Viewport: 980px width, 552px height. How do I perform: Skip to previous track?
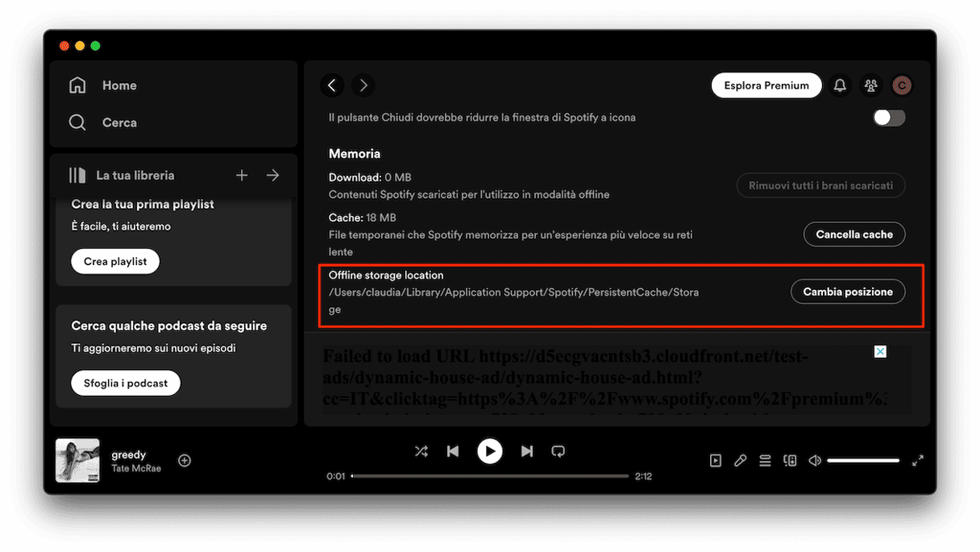click(453, 451)
